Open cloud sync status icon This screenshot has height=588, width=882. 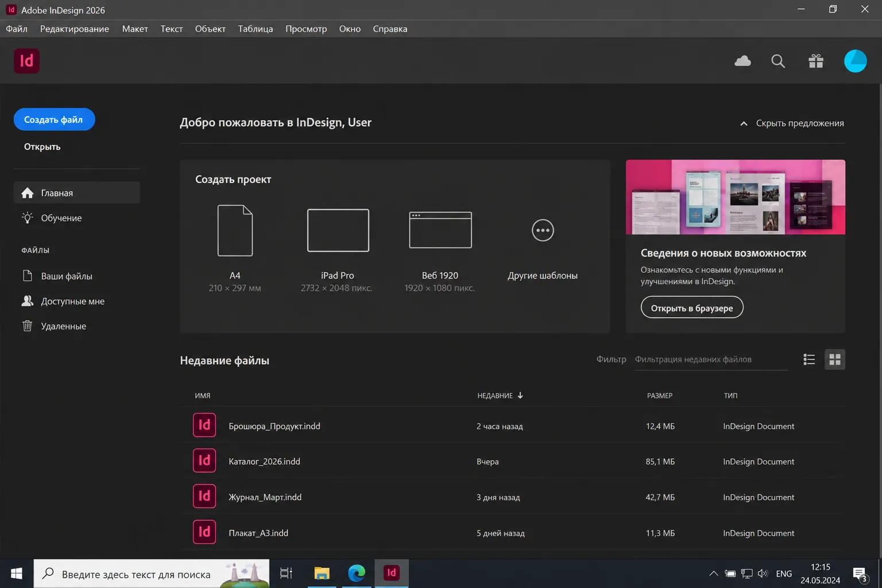[x=742, y=61]
